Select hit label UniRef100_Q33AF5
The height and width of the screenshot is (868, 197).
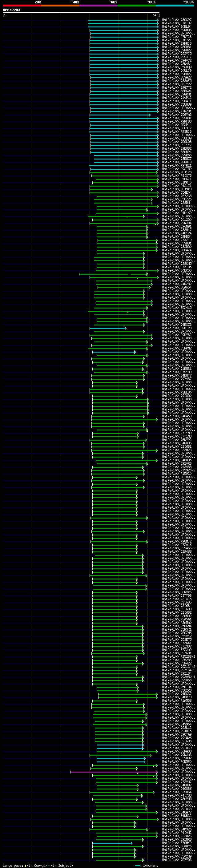tap(177, 81)
